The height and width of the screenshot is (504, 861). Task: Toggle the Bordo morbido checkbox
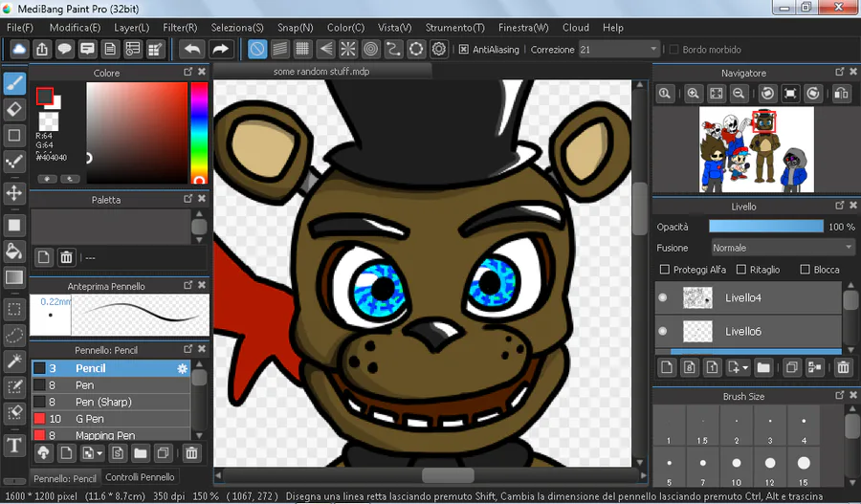click(673, 50)
